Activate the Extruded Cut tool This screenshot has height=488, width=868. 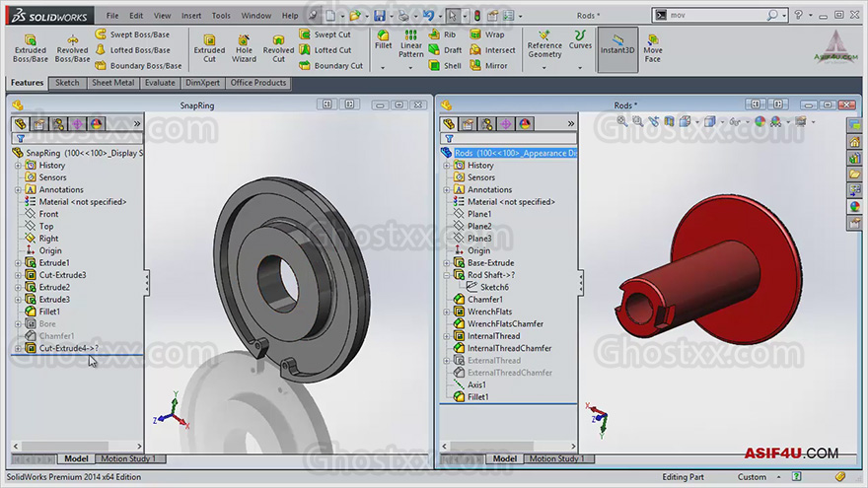pos(209,48)
